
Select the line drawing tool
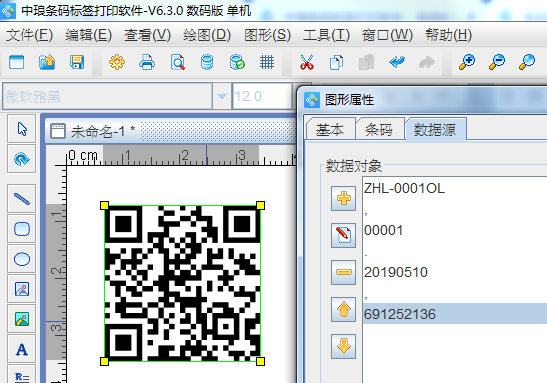click(22, 199)
